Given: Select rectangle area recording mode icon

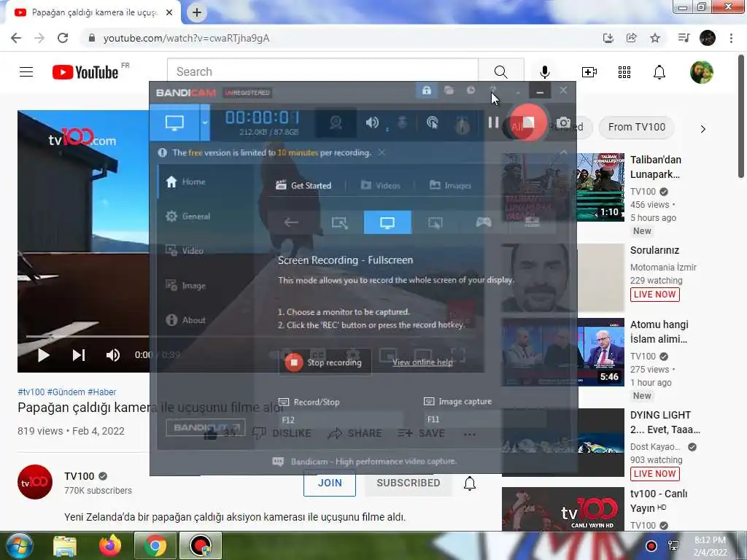Looking at the screenshot, I should coord(340,222).
